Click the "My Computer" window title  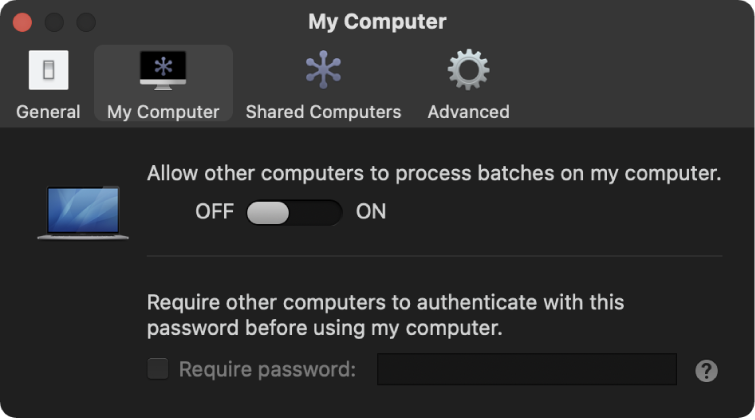coord(377,21)
